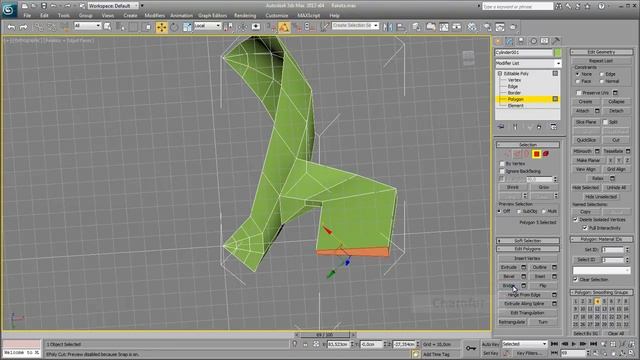Click the Make Planar button
The height and width of the screenshot is (360, 640).
[588, 160]
